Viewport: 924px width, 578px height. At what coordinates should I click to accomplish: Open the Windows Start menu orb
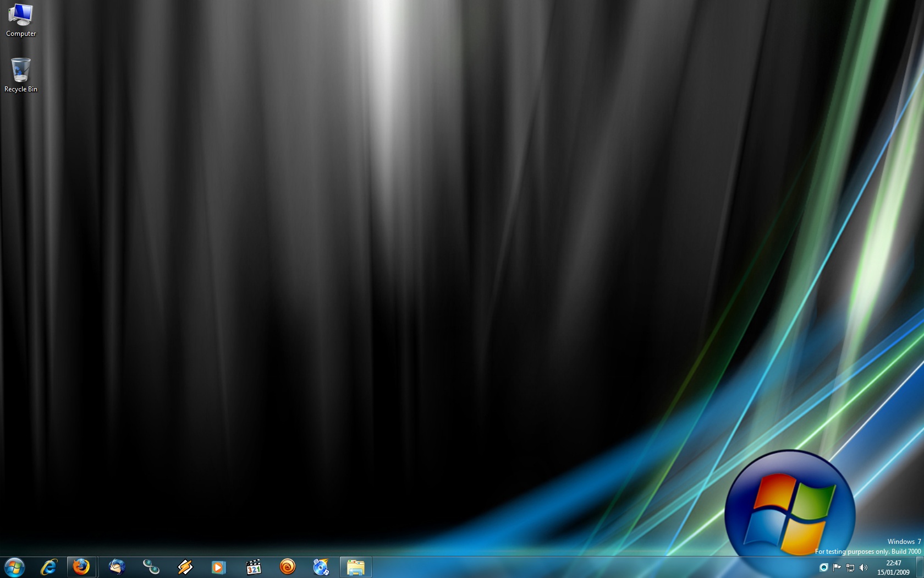click(x=15, y=567)
